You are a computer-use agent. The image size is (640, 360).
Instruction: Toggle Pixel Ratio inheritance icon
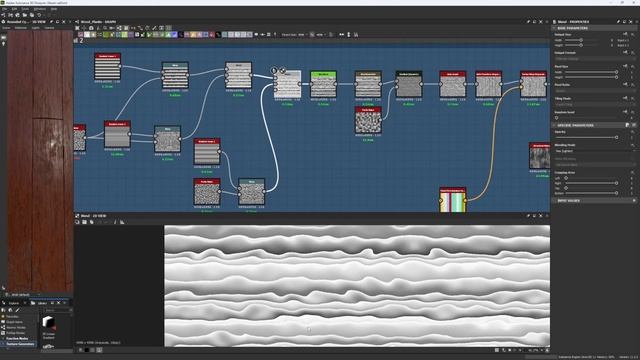pyautogui.click(x=625, y=84)
